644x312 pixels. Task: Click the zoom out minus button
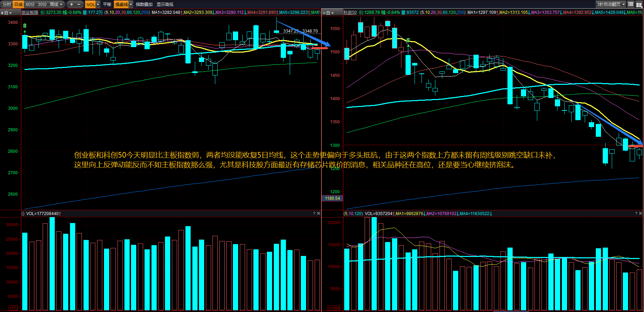coord(79,5)
